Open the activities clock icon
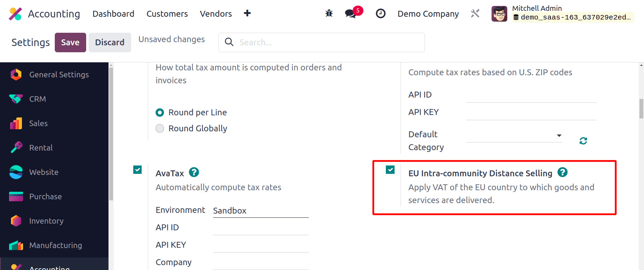Image resolution: width=644 pixels, height=270 pixels. coord(381,14)
